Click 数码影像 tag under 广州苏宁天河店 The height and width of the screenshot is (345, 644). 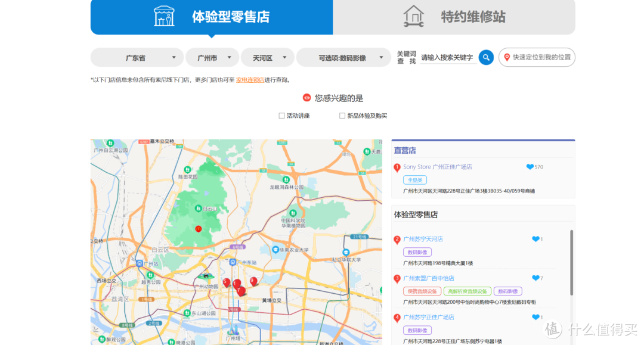417,252
